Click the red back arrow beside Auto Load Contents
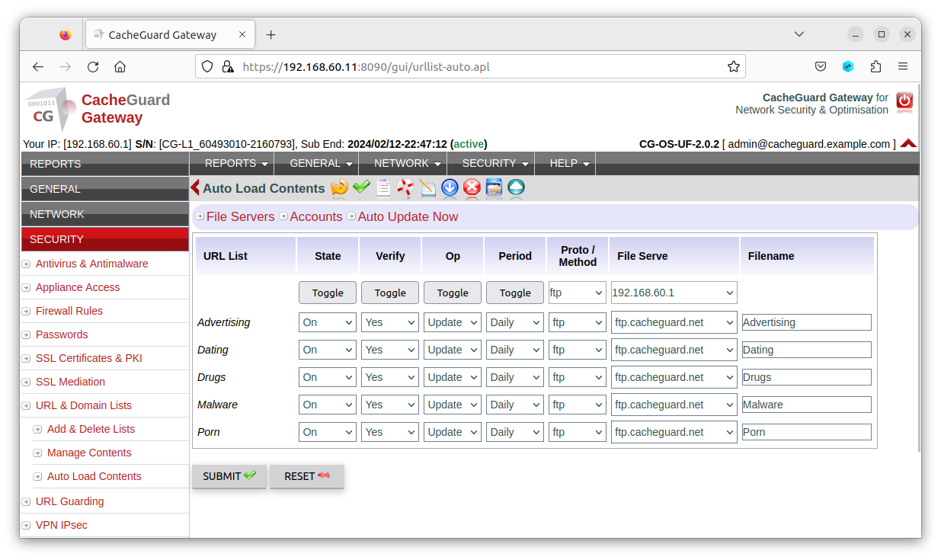The image size is (941, 560). (195, 187)
